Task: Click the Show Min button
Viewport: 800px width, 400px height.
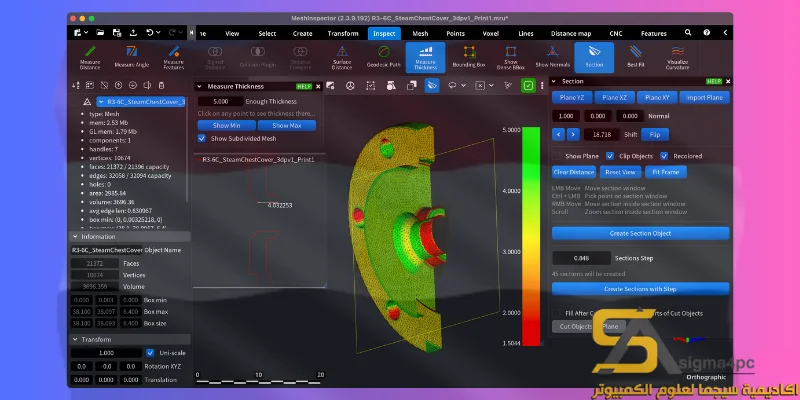Action: [227, 126]
